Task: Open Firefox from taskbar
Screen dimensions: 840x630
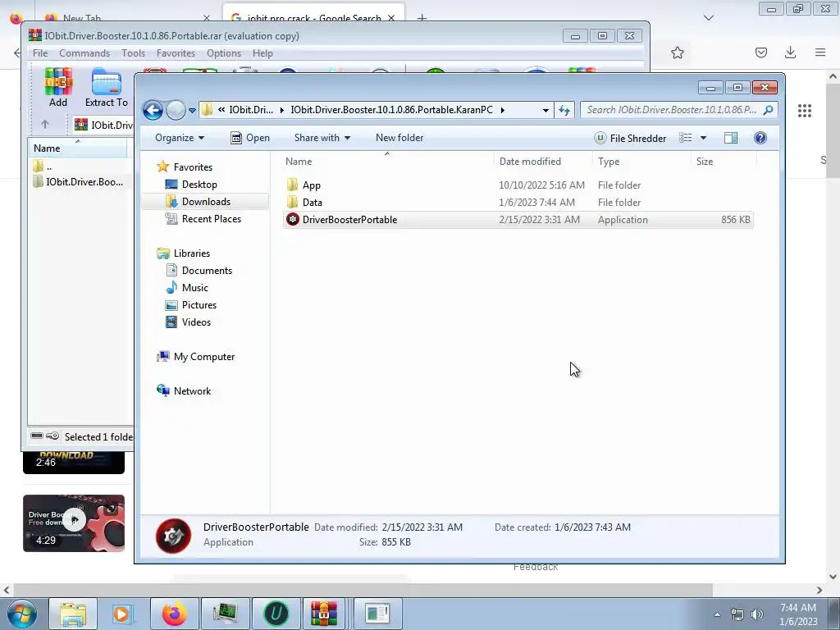Action: (175, 614)
